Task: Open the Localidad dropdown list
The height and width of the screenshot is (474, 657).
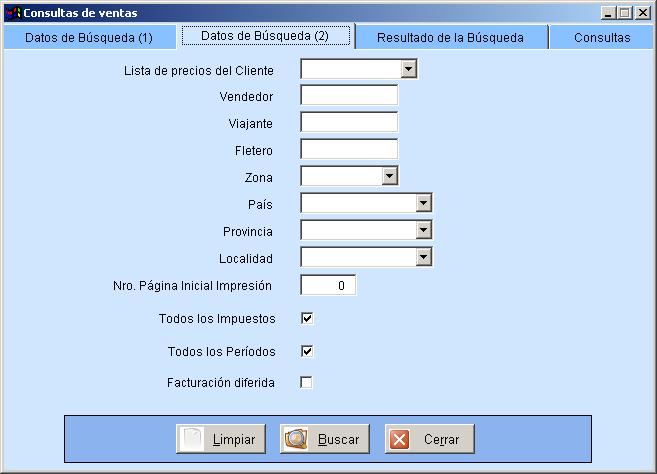Action: (424, 257)
